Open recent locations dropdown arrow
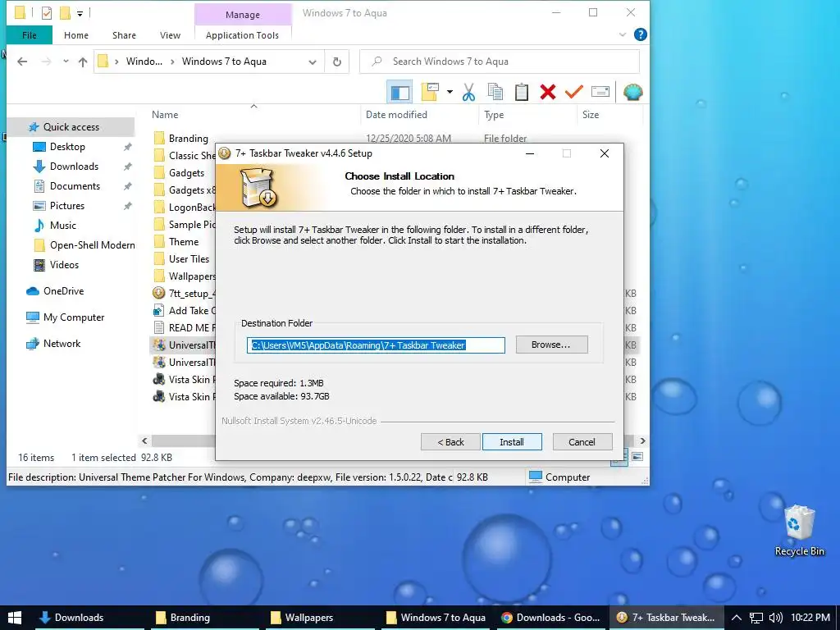 [66, 61]
